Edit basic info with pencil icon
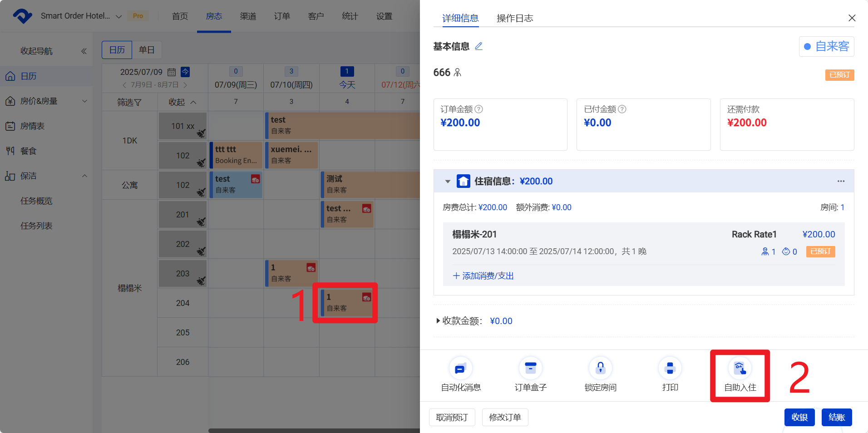 tap(478, 46)
